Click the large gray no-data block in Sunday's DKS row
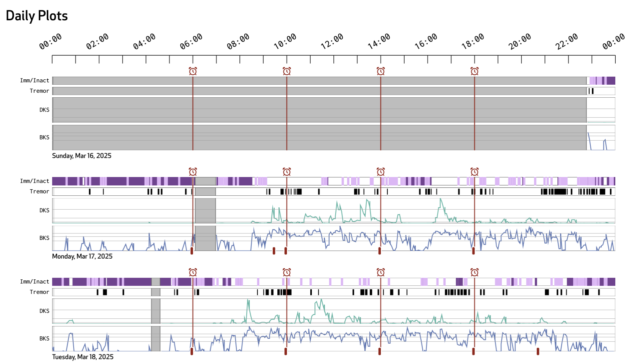This screenshot has width=636, height=364. 320,110
